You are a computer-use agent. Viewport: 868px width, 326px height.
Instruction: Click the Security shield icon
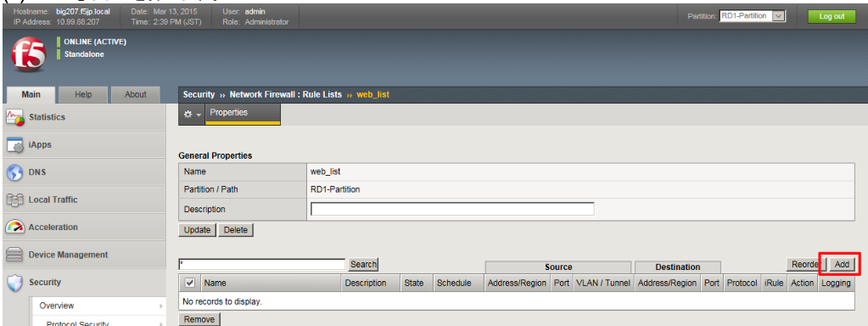15,282
